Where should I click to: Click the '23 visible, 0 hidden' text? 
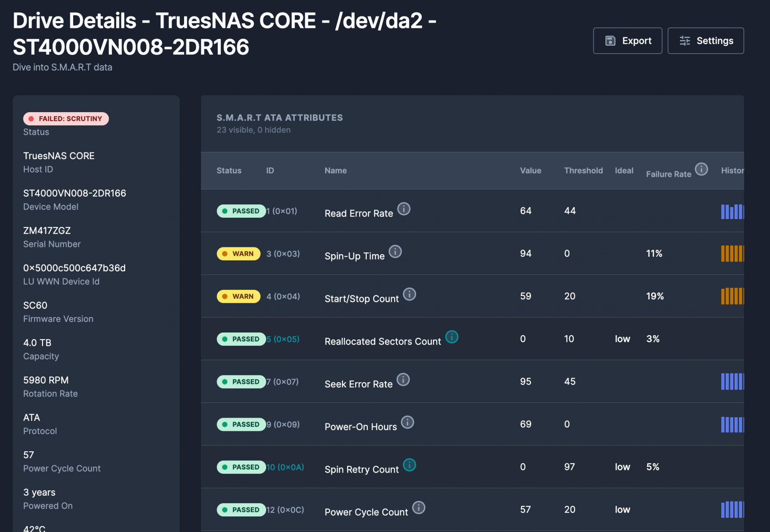[254, 130]
